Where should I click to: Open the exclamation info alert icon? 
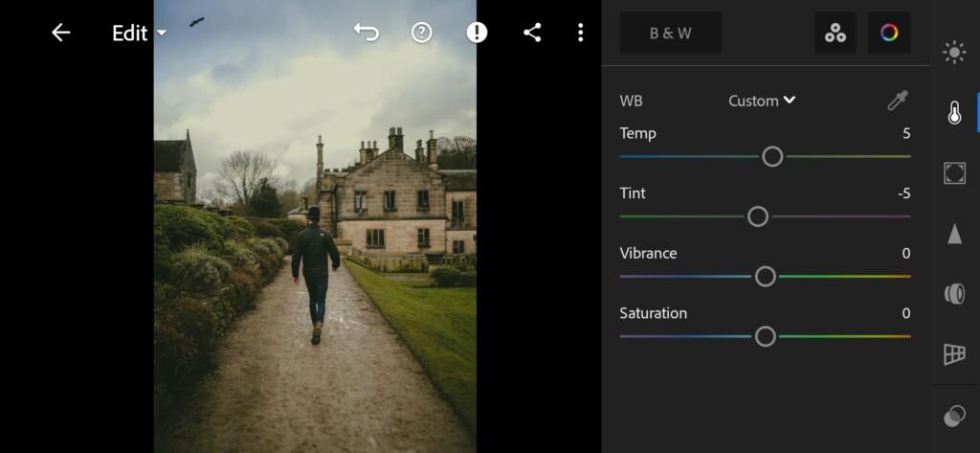pyautogui.click(x=477, y=33)
